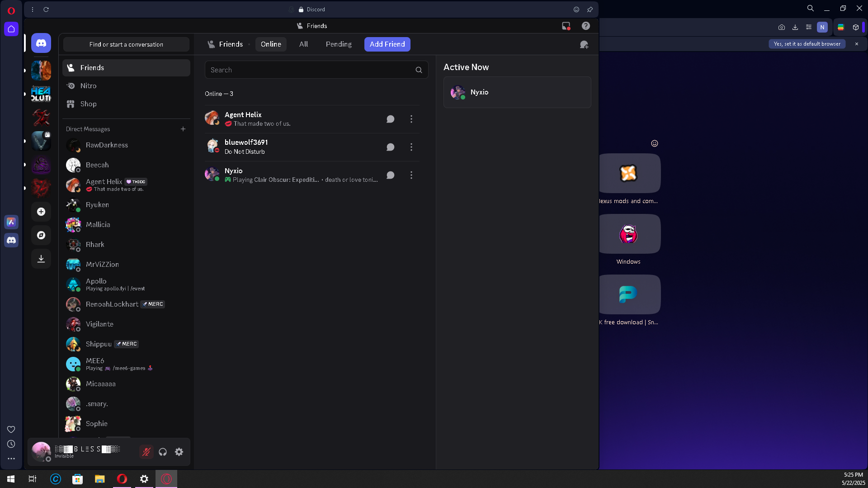The width and height of the screenshot is (868, 488).
Task: Create DM with plus next to Direct Messages
Action: click(183, 129)
